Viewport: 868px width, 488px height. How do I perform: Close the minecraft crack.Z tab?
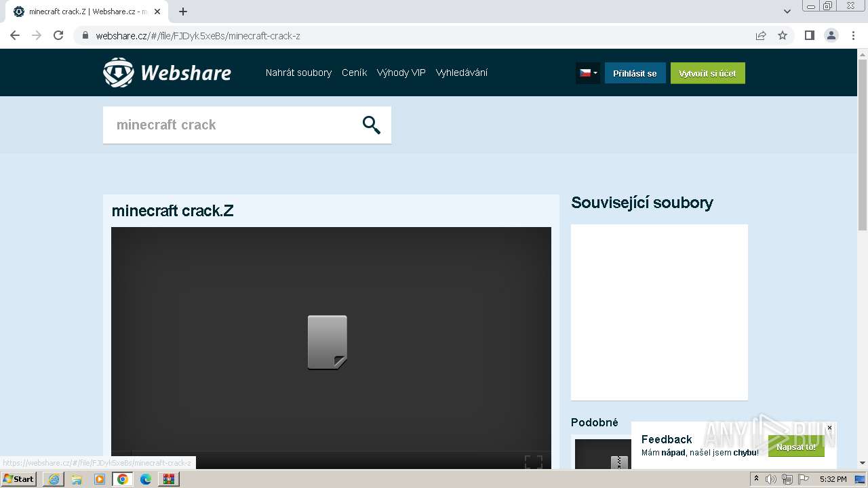tap(157, 12)
